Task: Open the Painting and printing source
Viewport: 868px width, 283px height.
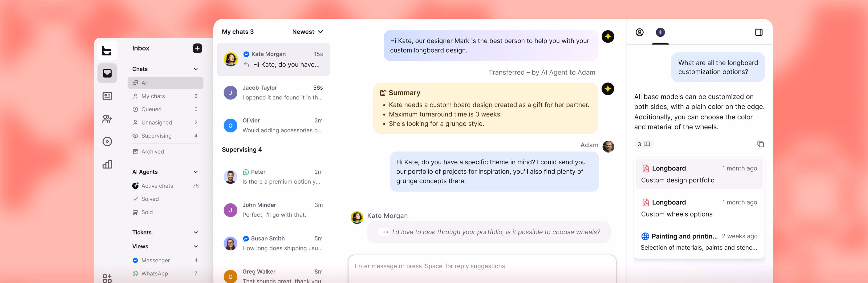Action: point(699,242)
